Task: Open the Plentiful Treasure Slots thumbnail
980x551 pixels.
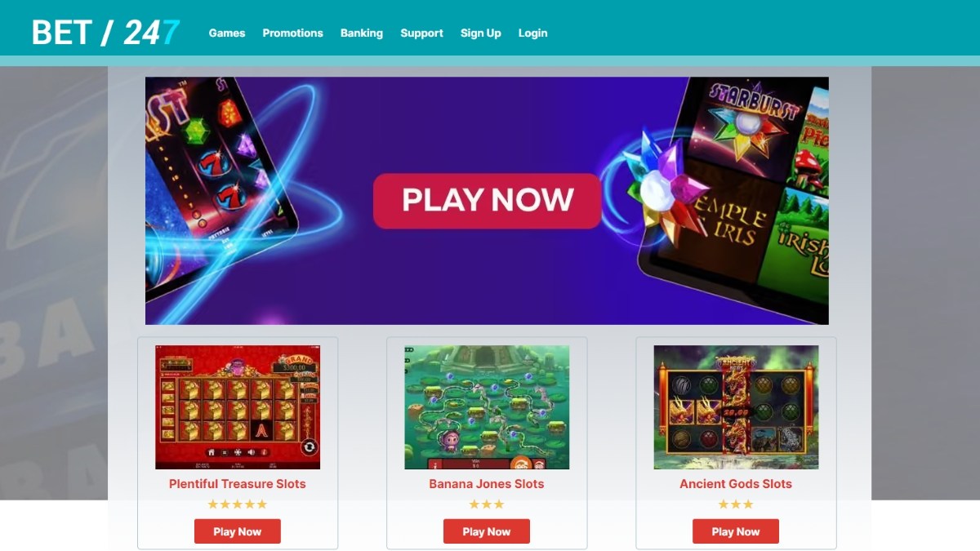Action: pyautogui.click(x=238, y=407)
